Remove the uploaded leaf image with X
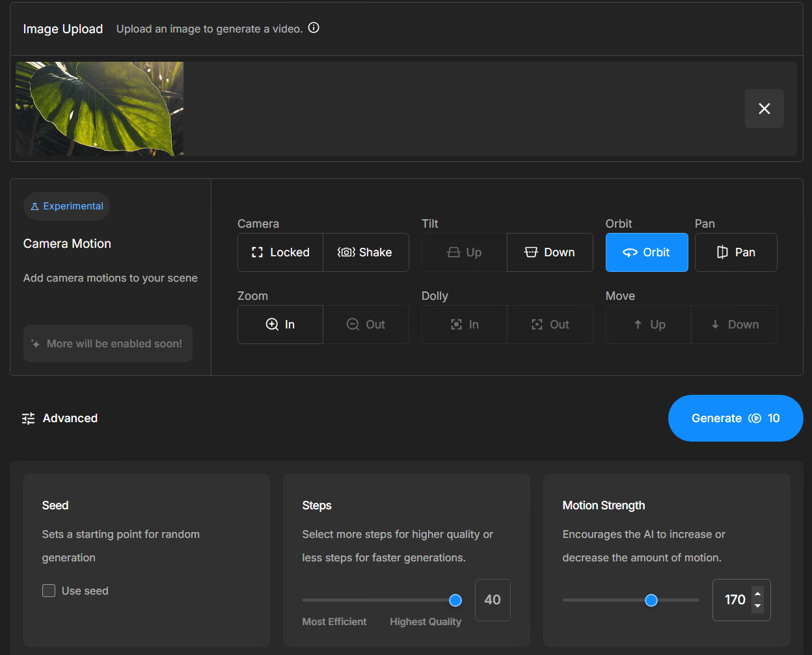812x655 pixels. pyautogui.click(x=764, y=109)
